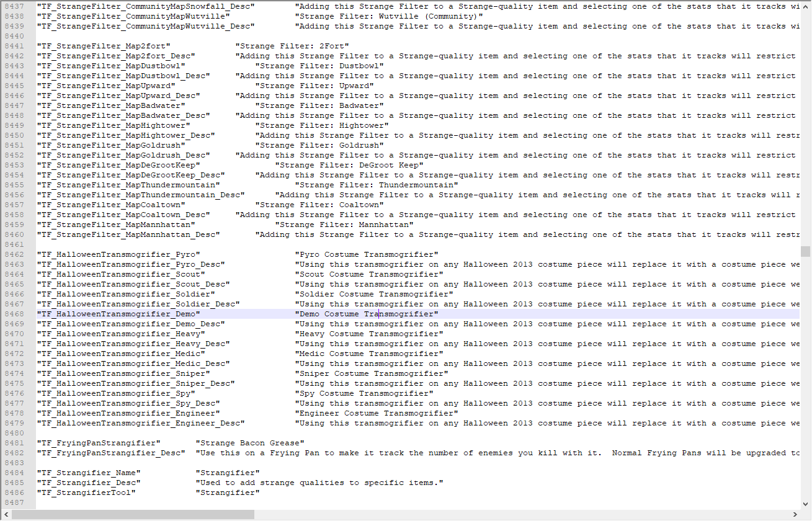This screenshot has width=812, height=521.
Task: Place cursor in "Strange Filter: 2Fort" value
Action: coord(292,46)
